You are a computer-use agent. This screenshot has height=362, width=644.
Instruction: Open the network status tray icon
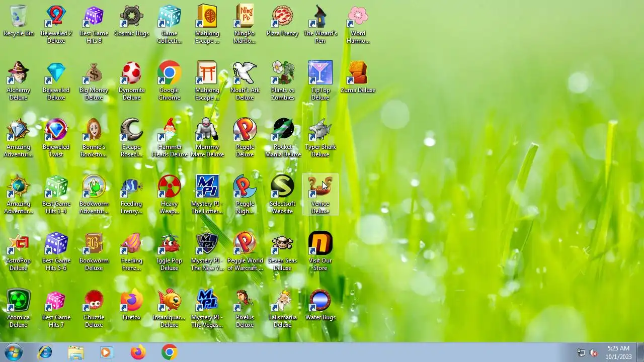click(x=581, y=353)
